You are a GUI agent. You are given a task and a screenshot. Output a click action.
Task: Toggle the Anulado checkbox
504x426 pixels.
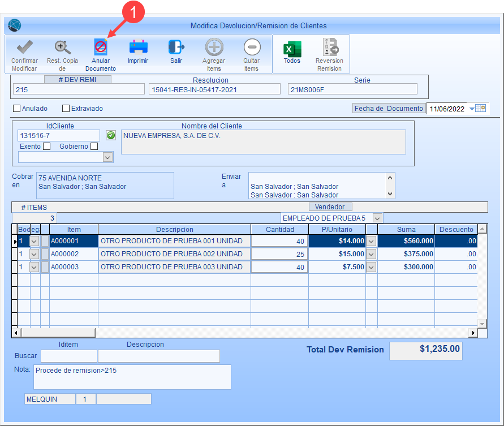17,109
